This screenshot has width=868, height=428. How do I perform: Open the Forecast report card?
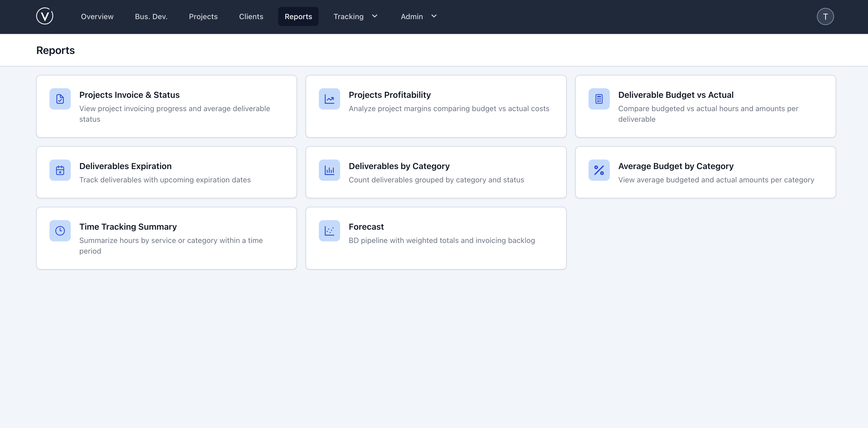coord(436,238)
